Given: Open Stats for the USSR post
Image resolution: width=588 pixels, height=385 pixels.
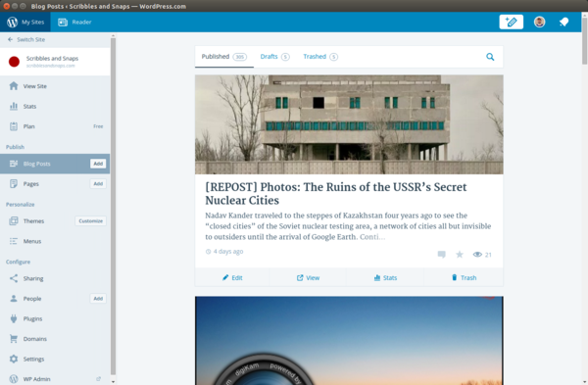Looking at the screenshot, I should click(385, 278).
